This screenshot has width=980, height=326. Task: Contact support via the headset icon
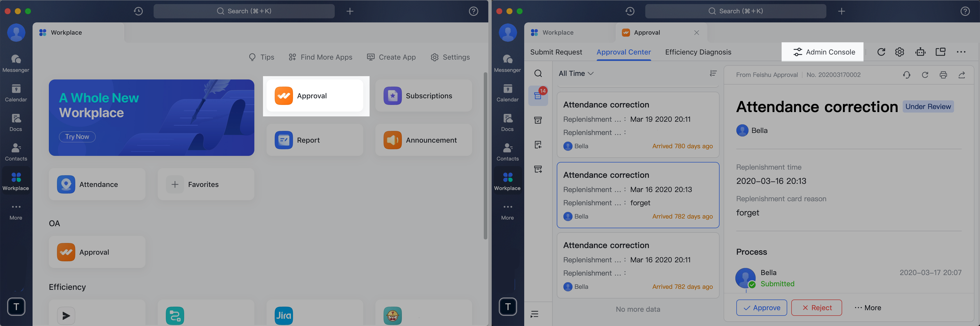(906, 75)
